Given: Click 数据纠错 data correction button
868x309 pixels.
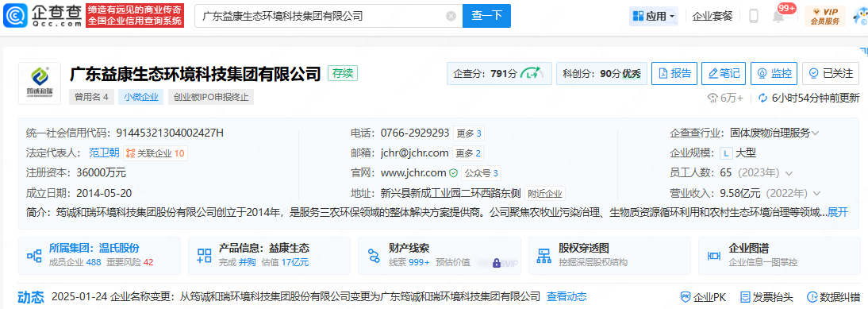Looking at the screenshot, I should (x=834, y=296).
